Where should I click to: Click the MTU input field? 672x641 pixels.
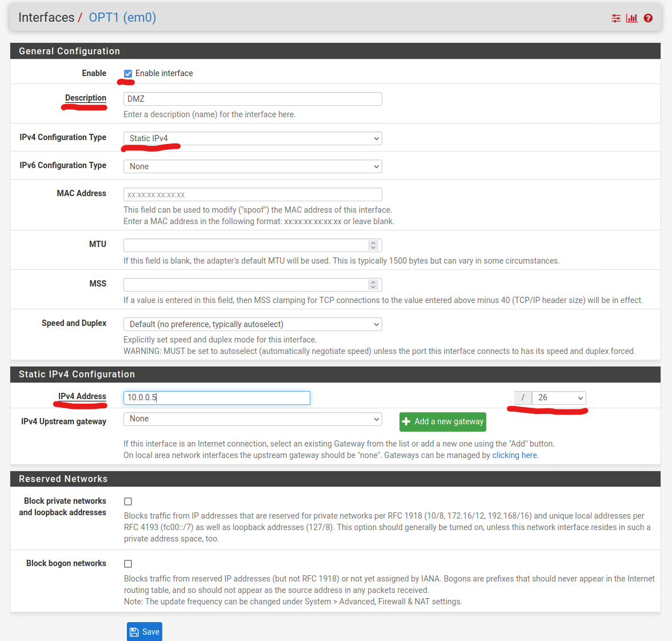tap(253, 245)
